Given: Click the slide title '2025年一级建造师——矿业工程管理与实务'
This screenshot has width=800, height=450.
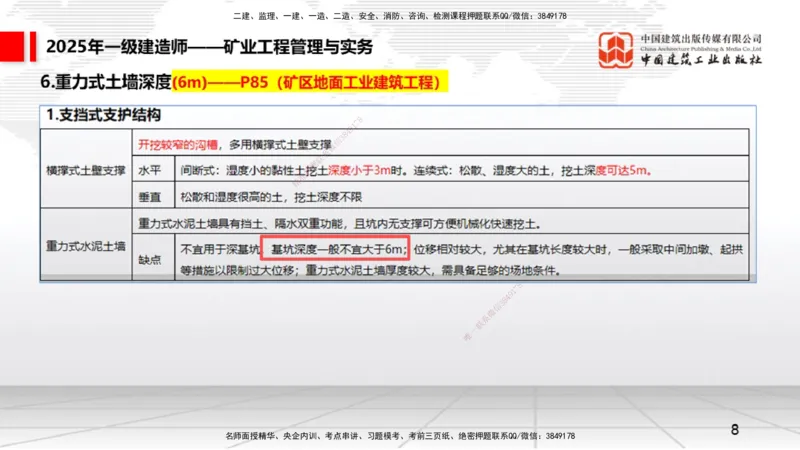Looking at the screenshot, I should point(210,47).
